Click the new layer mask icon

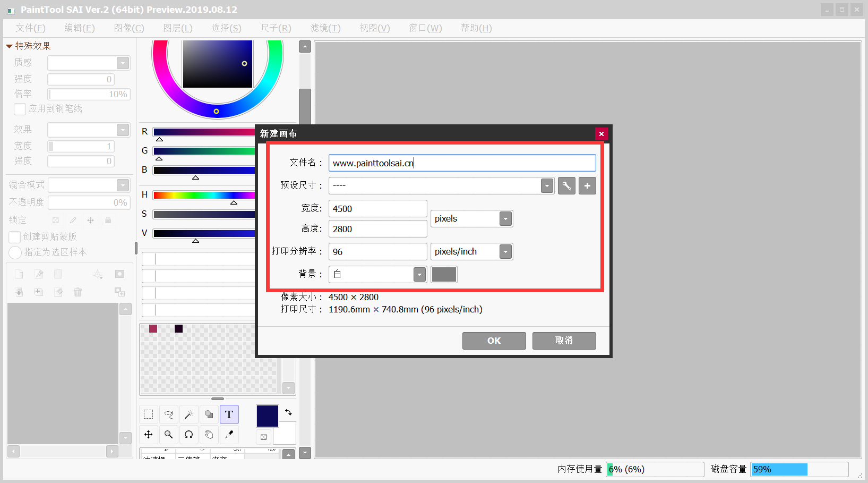pos(119,274)
